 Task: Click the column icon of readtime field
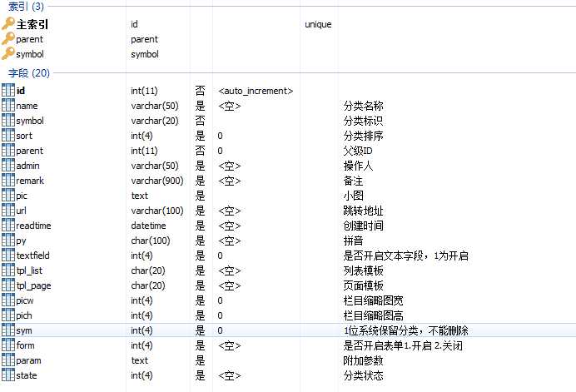point(8,226)
